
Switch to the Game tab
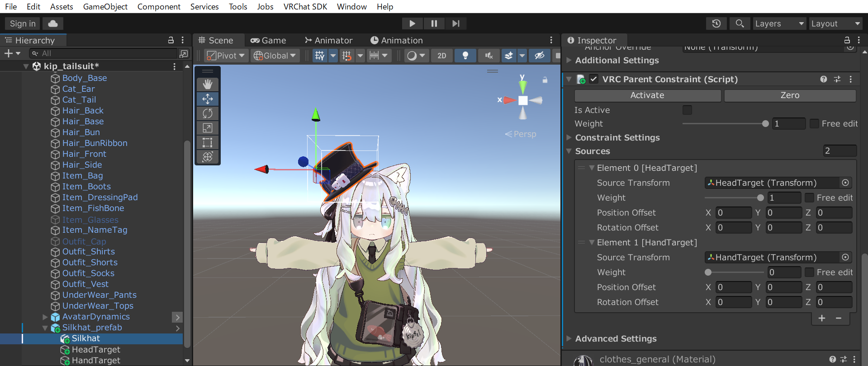tap(268, 40)
